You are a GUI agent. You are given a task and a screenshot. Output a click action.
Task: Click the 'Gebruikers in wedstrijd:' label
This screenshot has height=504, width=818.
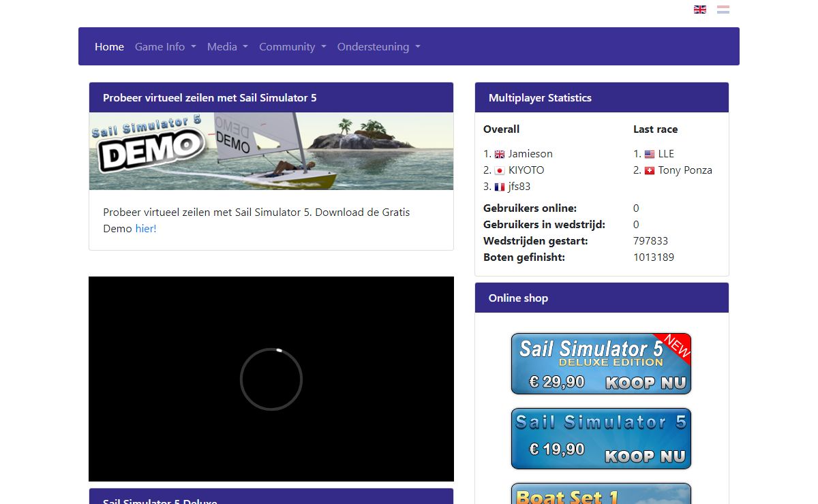pos(544,225)
